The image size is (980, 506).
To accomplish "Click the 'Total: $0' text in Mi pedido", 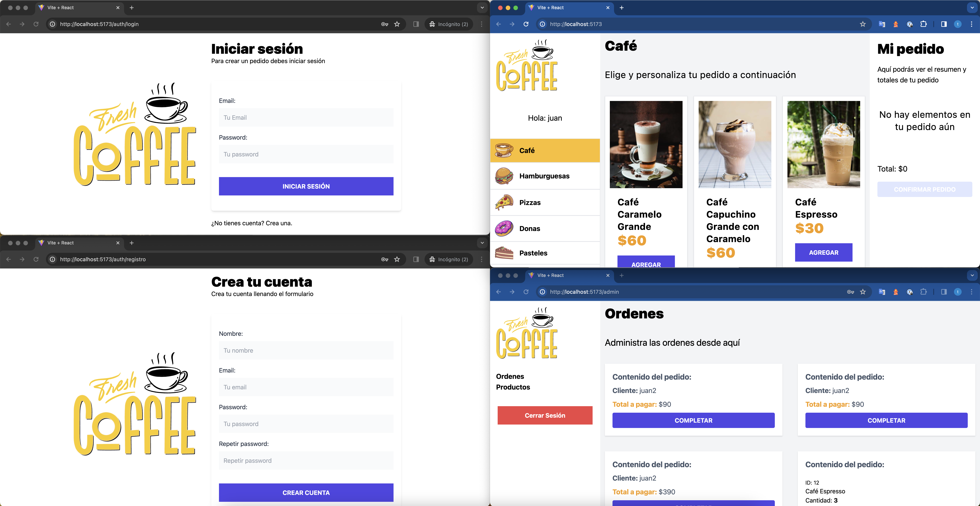I will (892, 169).
